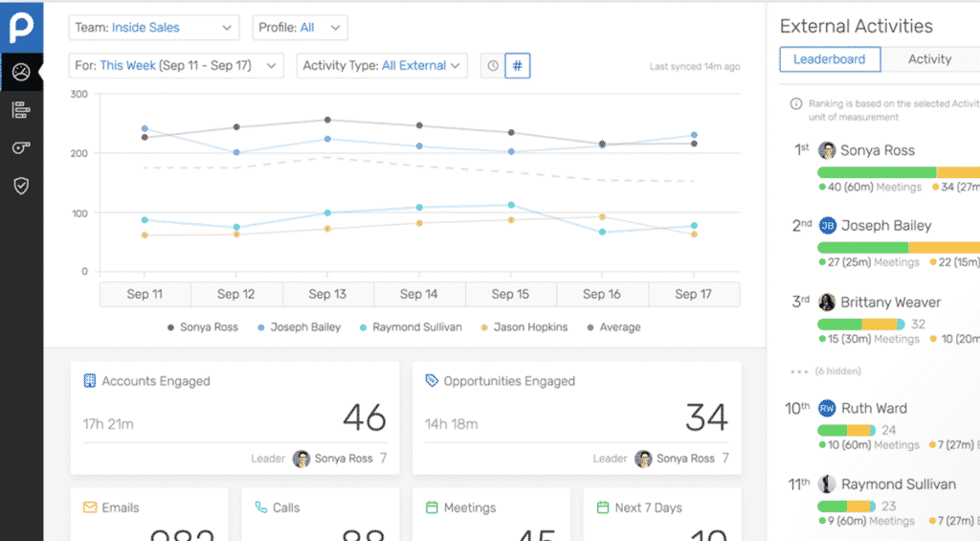Open the Accounts Engaged card

click(235, 417)
